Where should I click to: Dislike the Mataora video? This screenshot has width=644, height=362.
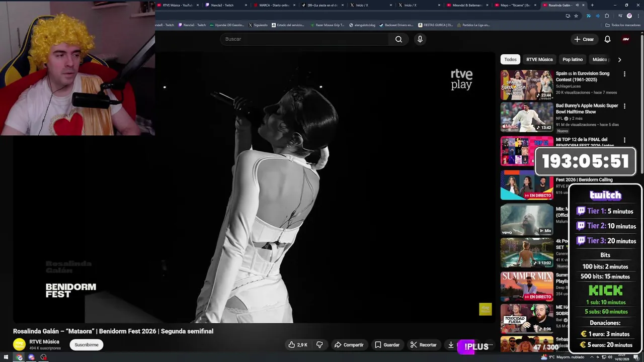[319, 345]
